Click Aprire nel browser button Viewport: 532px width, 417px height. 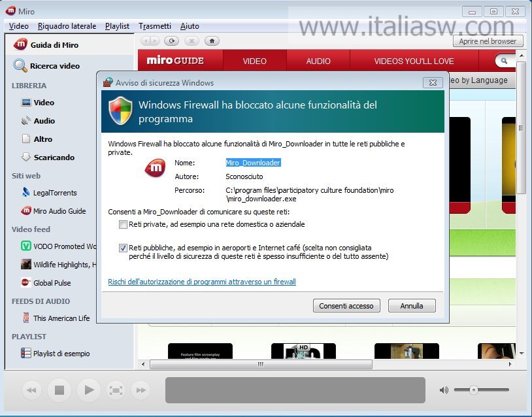point(488,41)
